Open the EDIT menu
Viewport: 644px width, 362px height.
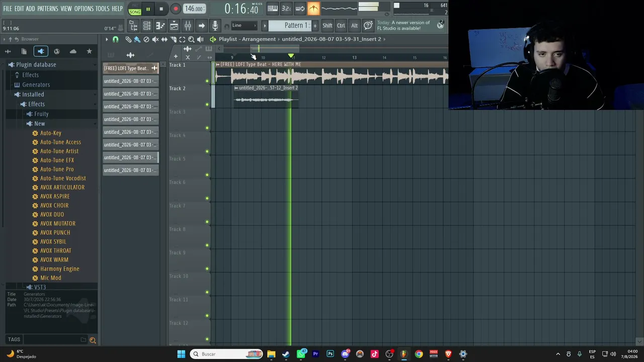(x=19, y=9)
